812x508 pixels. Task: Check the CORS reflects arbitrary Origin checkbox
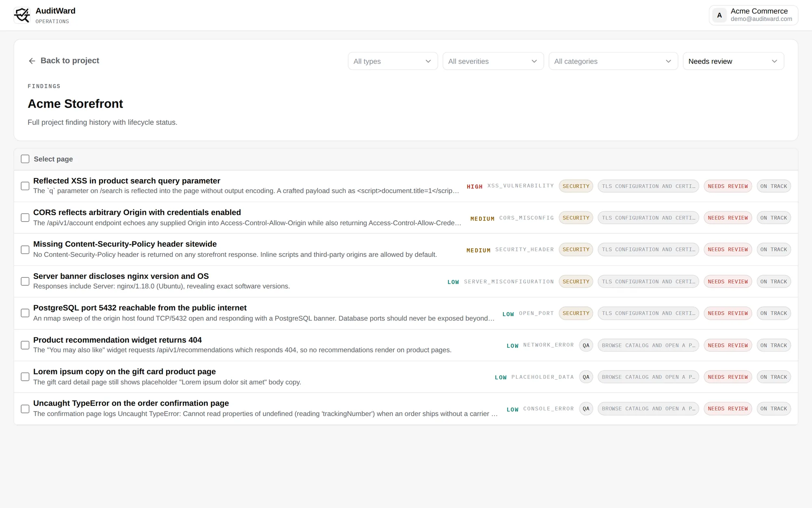click(x=25, y=218)
